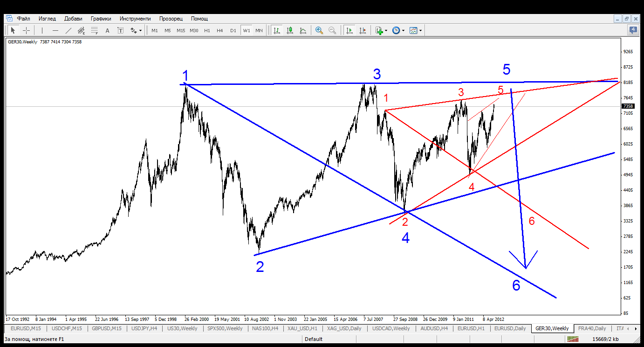Switch to GBPUSD,M15 chart tab
644x347 pixels.
pos(107,328)
